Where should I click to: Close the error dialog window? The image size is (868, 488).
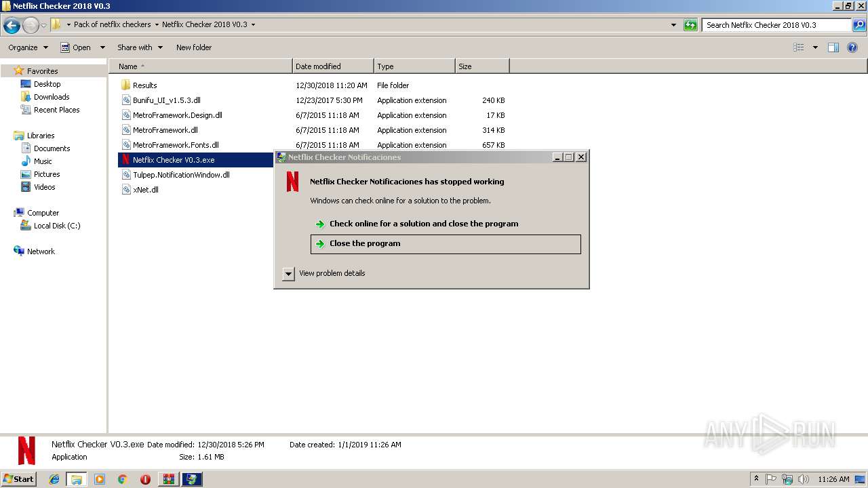[x=581, y=157]
